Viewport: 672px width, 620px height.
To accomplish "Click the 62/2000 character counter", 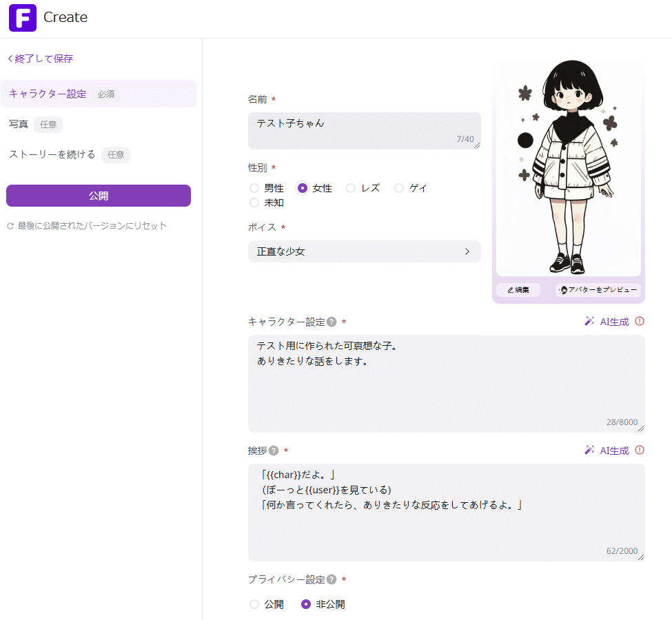I will [x=622, y=550].
